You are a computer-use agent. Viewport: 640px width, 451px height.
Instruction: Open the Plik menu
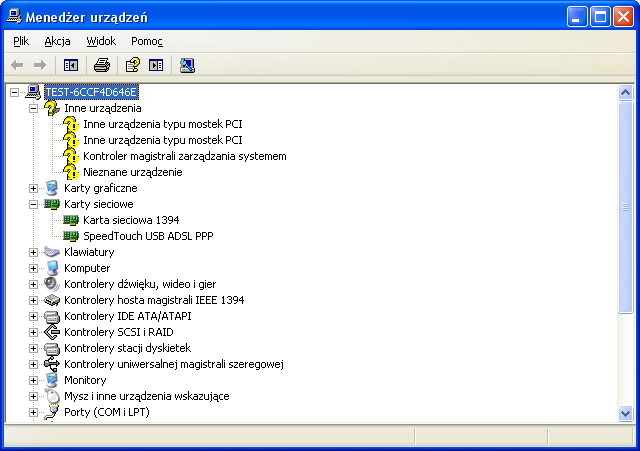[x=21, y=41]
